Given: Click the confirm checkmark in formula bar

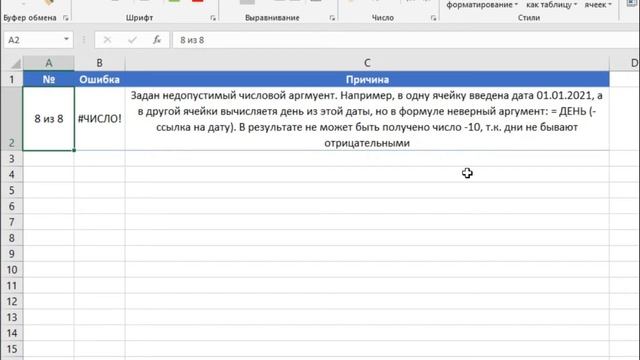Looking at the screenshot, I should click(132, 40).
